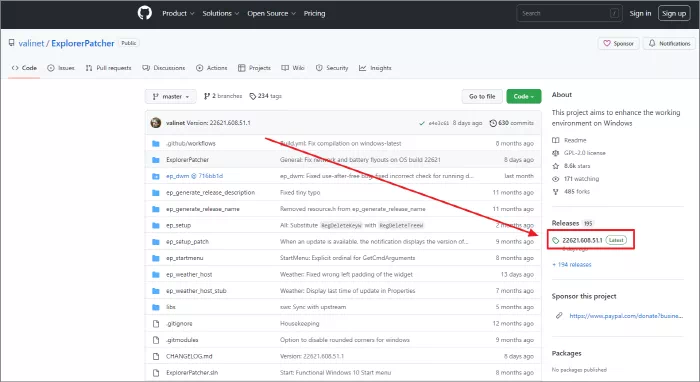Click the Sign up button
This screenshot has width=700, height=382.
[674, 13]
